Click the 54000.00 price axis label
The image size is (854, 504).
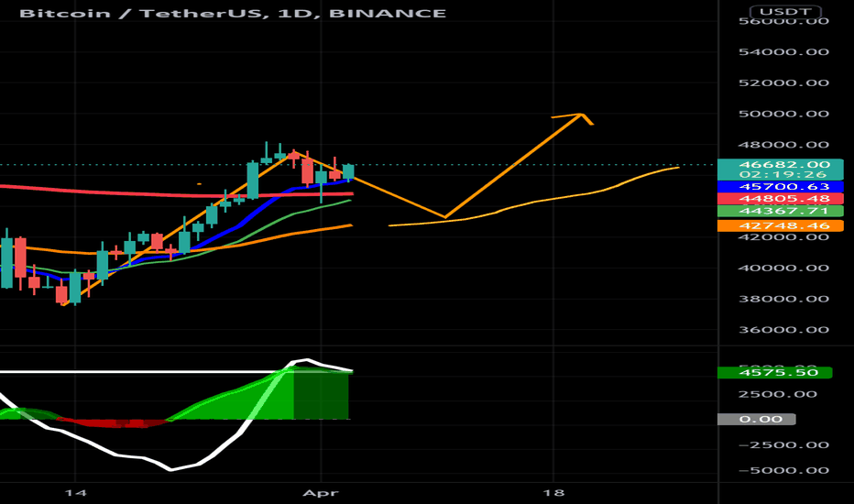(x=783, y=51)
